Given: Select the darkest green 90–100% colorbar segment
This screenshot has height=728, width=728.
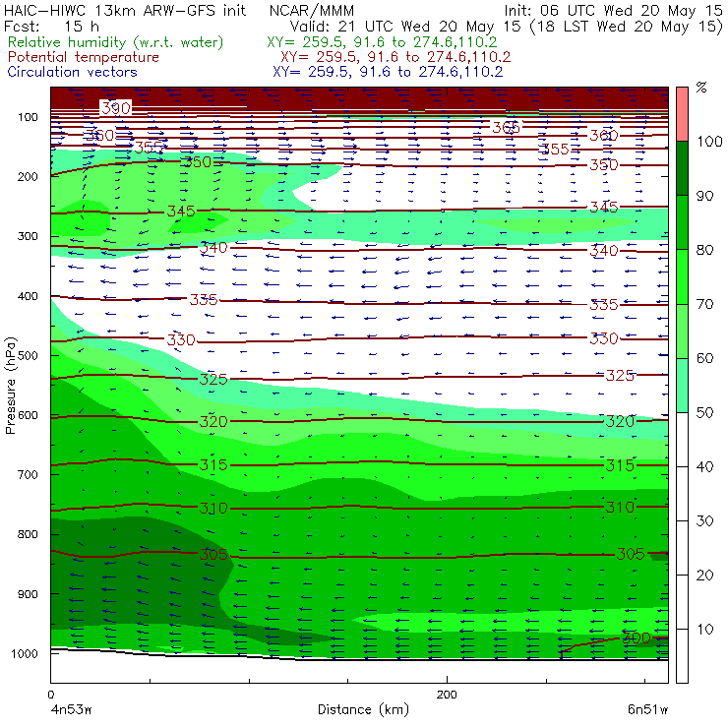Looking at the screenshot, I should click(x=682, y=168).
